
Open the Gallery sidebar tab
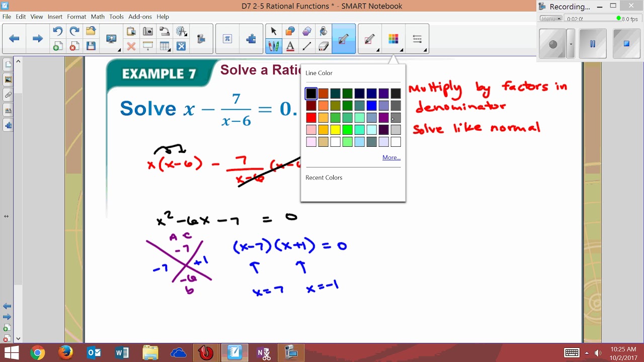(8, 79)
